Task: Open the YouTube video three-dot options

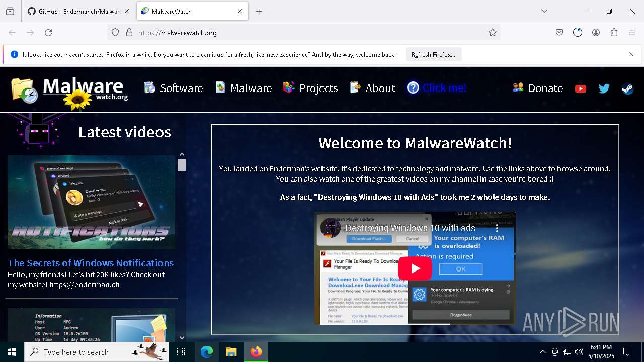Action: click(497, 228)
